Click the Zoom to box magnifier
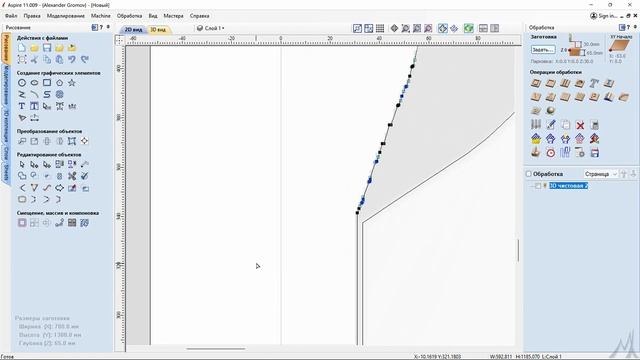Image resolution: width=640 pixels, height=360 pixels. (x=405, y=28)
